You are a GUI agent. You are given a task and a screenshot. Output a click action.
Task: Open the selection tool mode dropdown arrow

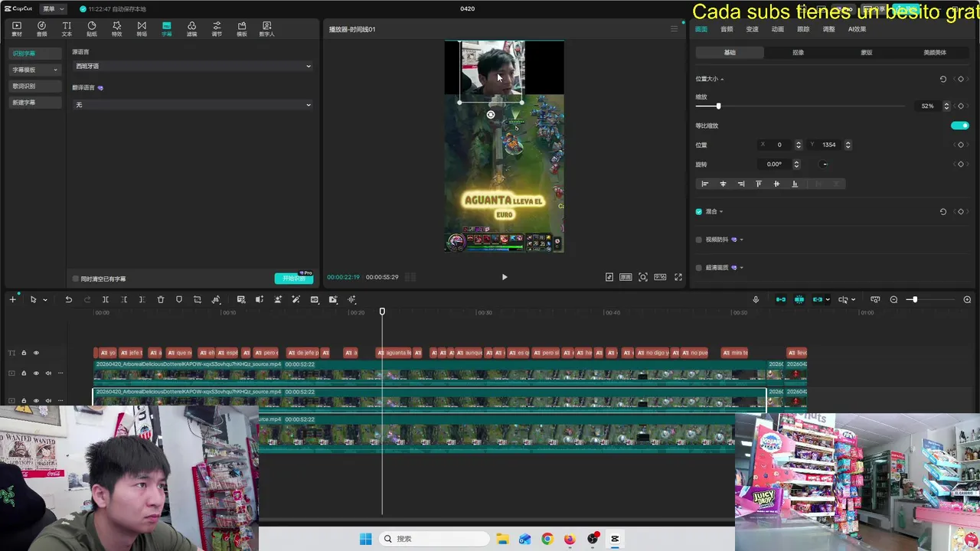(x=45, y=300)
